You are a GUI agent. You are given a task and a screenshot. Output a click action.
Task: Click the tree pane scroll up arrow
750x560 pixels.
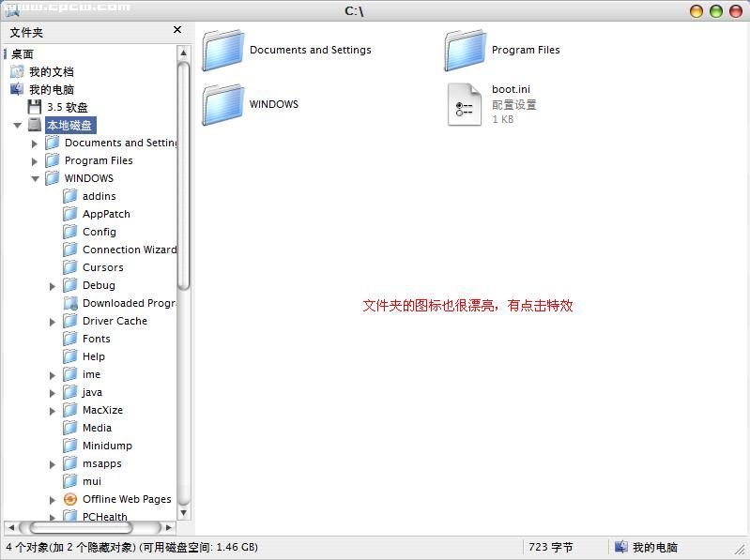point(183,53)
